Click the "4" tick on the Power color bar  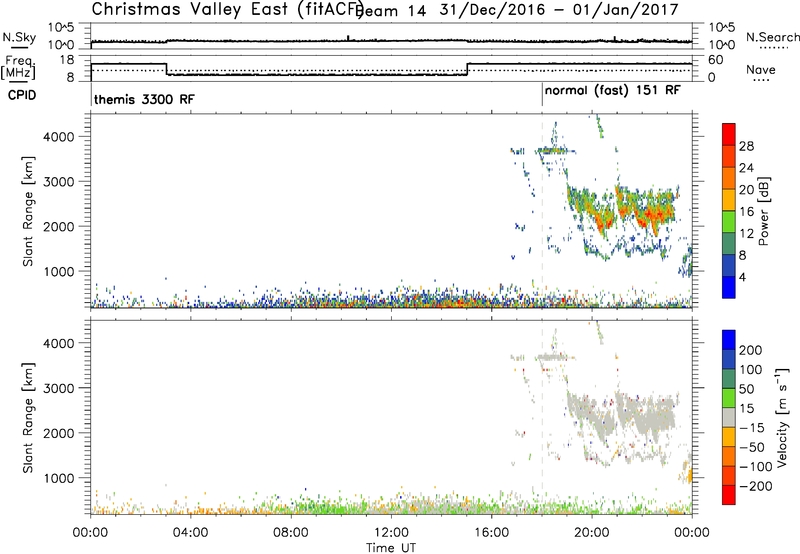tap(743, 276)
